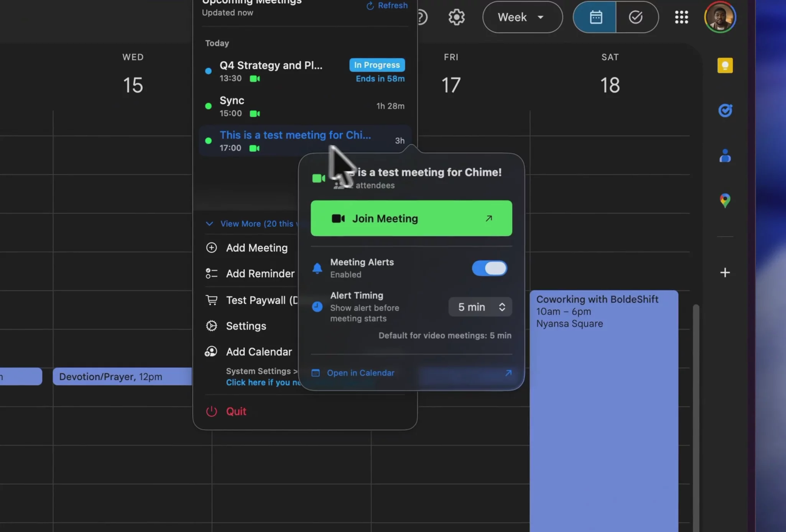Open Google Calendar settings gear
Image resolution: width=786 pixels, height=532 pixels.
click(456, 17)
